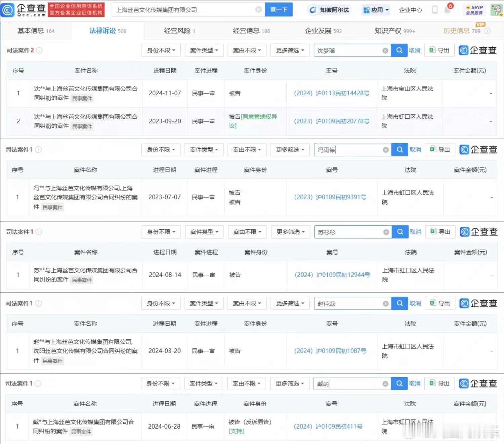Open 更多筛选 dropdown in 赵佳蕊 section

click(290, 303)
